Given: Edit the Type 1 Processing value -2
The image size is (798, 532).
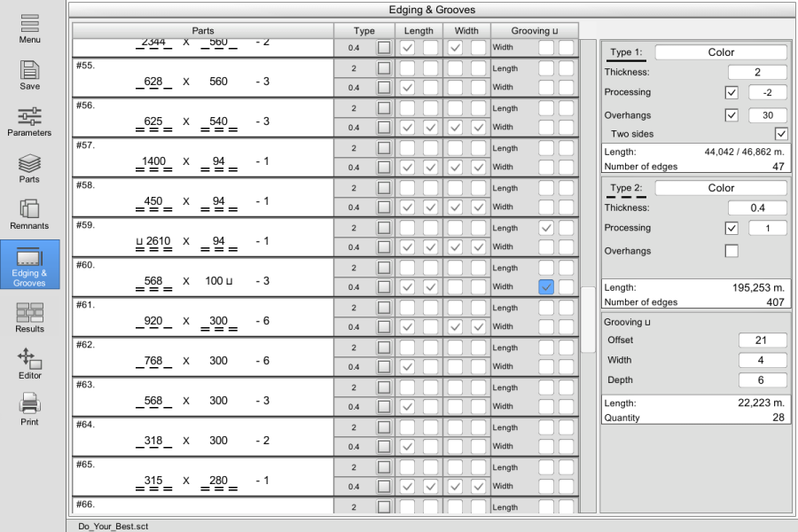Looking at the screenshot, I should tap(768, 92).
